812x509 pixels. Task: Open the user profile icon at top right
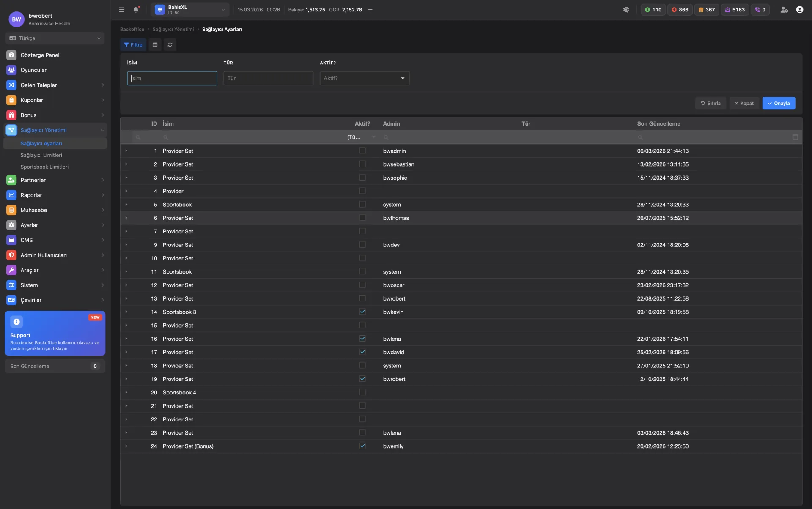799,10
